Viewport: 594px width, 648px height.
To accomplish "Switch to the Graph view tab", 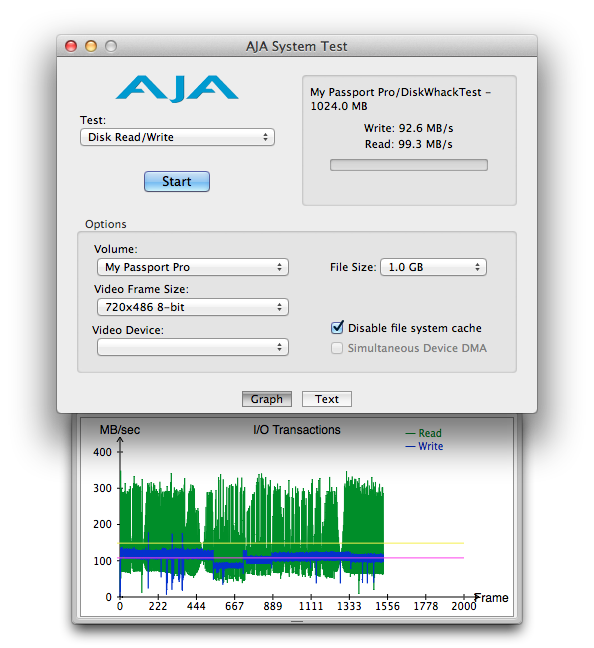I will point(267,399).
